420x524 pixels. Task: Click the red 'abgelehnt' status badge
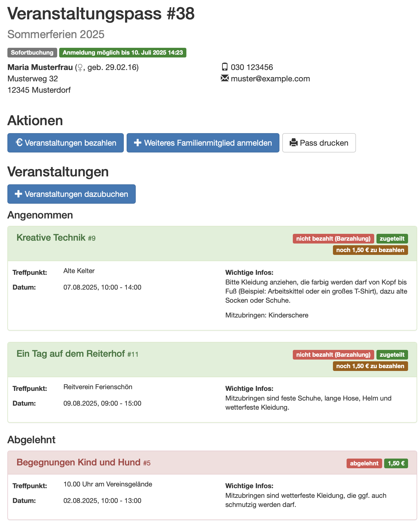pos(364,463)
